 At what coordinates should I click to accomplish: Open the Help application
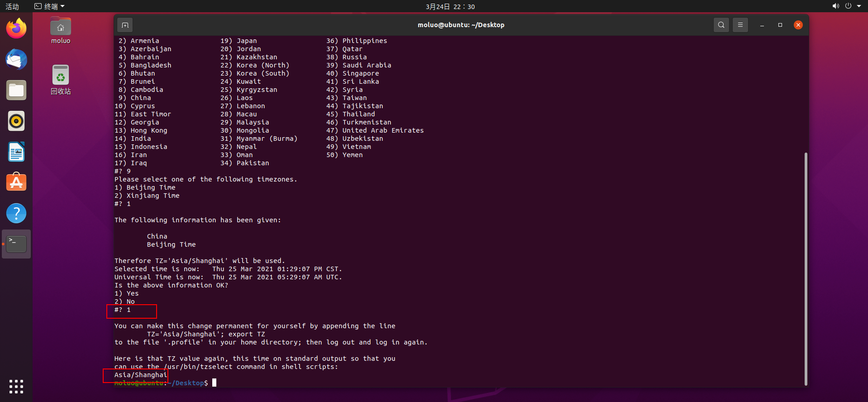pyautogui.click(x=16, y=213)
